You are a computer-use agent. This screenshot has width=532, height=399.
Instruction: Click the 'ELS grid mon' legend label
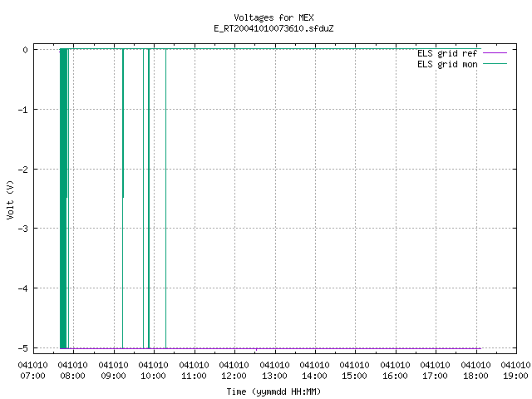[x=447, y=64]
